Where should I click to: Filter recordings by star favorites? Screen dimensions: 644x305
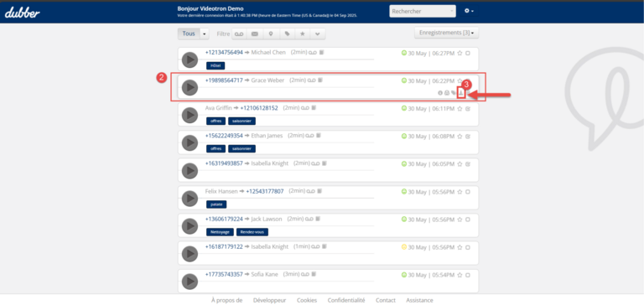tap(302, 34)
